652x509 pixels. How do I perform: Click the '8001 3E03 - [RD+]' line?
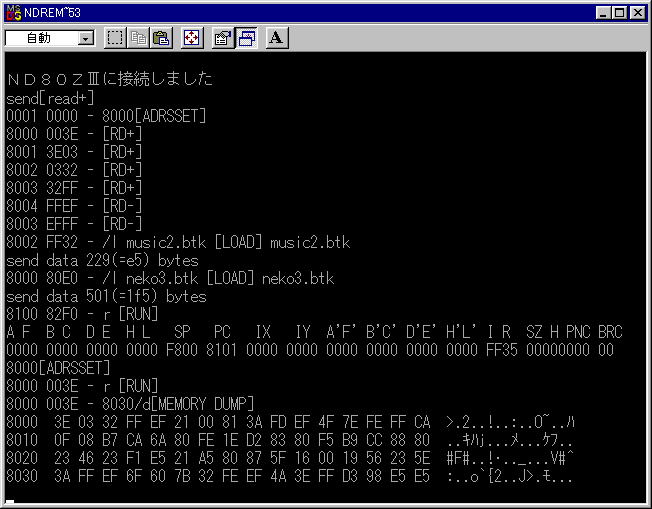point(74,152)
